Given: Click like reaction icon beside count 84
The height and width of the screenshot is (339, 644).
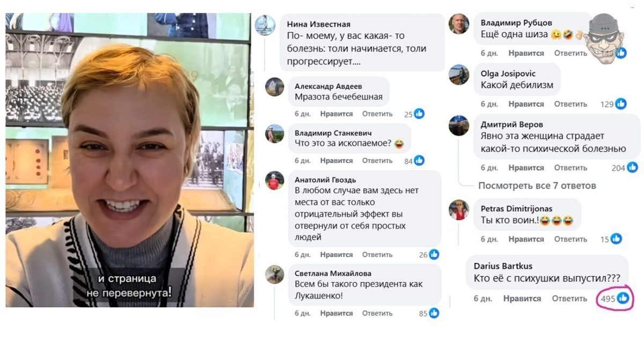Looking at the screenshot, I should tap(419, 160).
